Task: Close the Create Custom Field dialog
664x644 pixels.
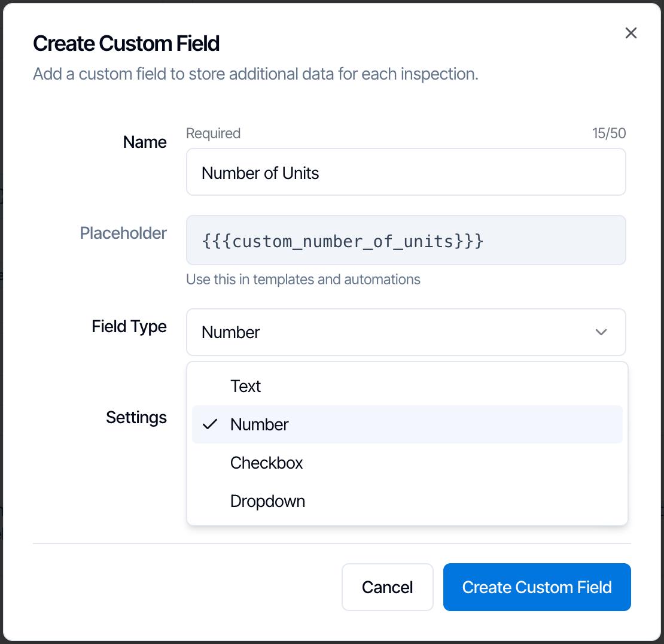Action: tap(631, 33)
